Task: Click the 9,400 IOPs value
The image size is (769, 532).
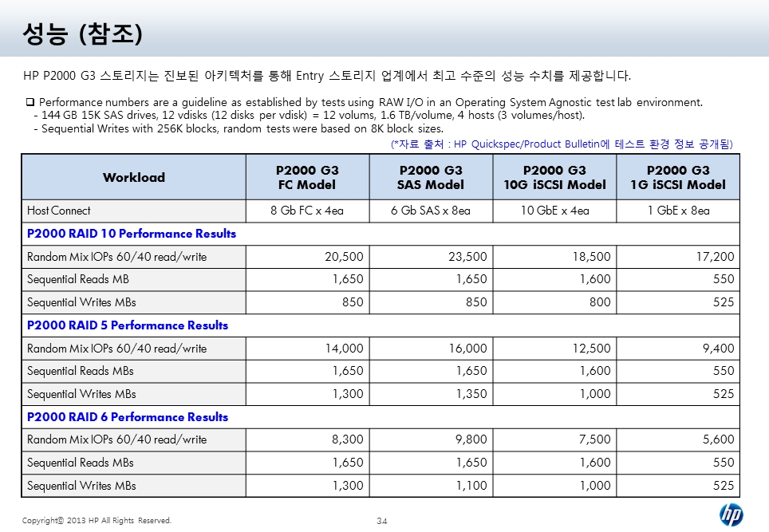Action: [x=718, y=348]
